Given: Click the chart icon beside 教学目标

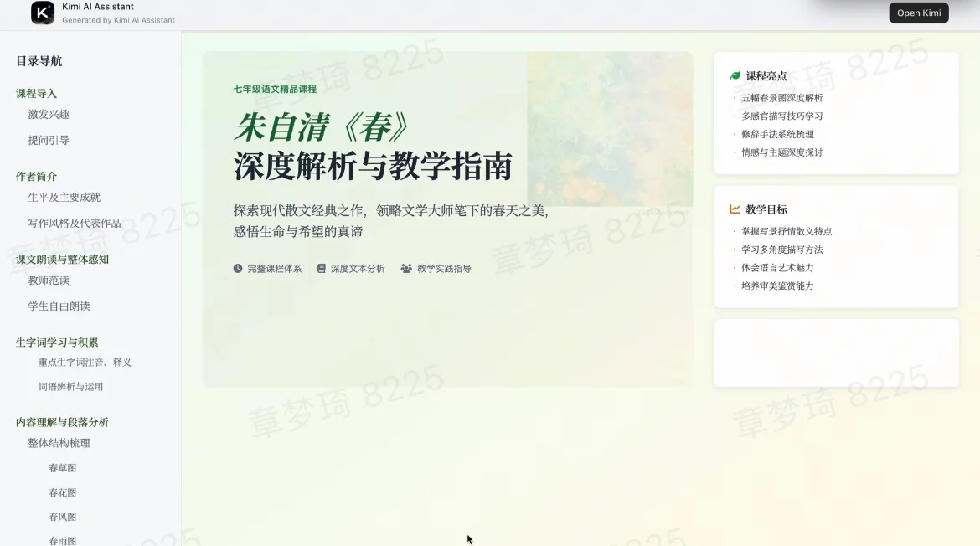Looking at the screenshot, I should (734, 209).
